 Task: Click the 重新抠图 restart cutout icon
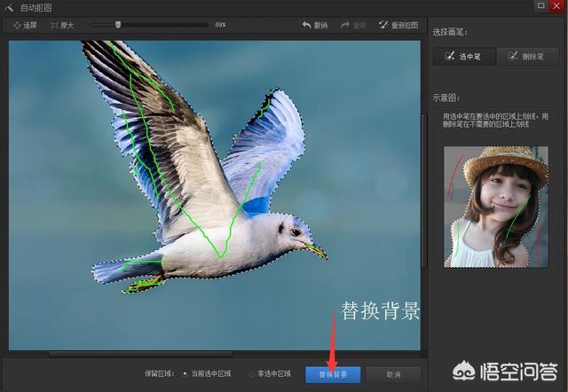coord(383,25)
